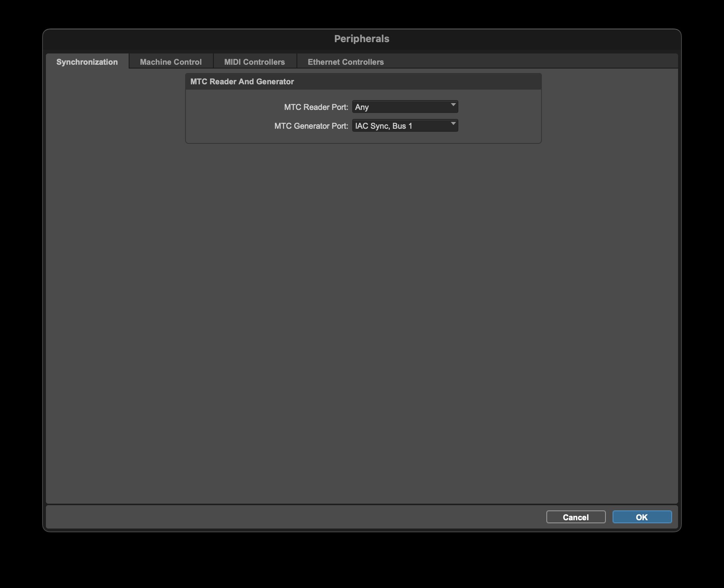
Task: Switch to the Machine Control tab
Action: [x=171, y=61]
